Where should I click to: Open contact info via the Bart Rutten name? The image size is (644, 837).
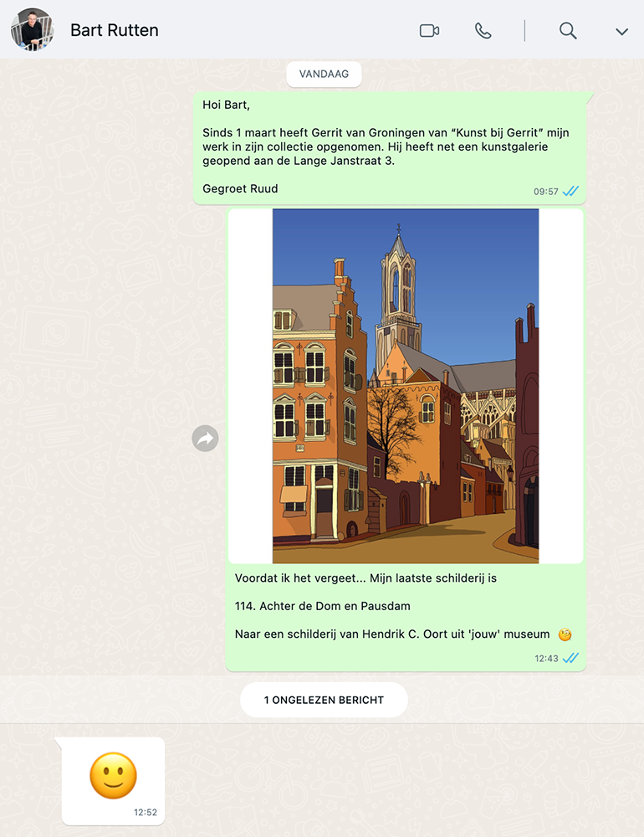pyautogui.click(x=115, y=30)
